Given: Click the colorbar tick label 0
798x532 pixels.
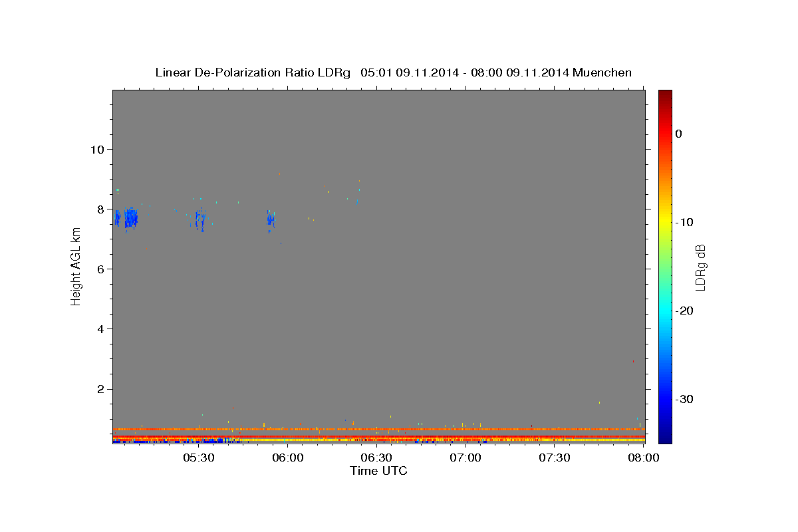Looking at the screenshot, I should pyautogui.click(x=679, y=134).
